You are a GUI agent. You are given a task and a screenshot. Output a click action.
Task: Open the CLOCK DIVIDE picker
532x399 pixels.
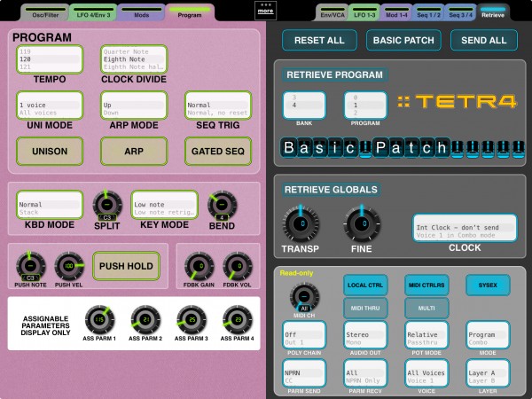point(134,59)
